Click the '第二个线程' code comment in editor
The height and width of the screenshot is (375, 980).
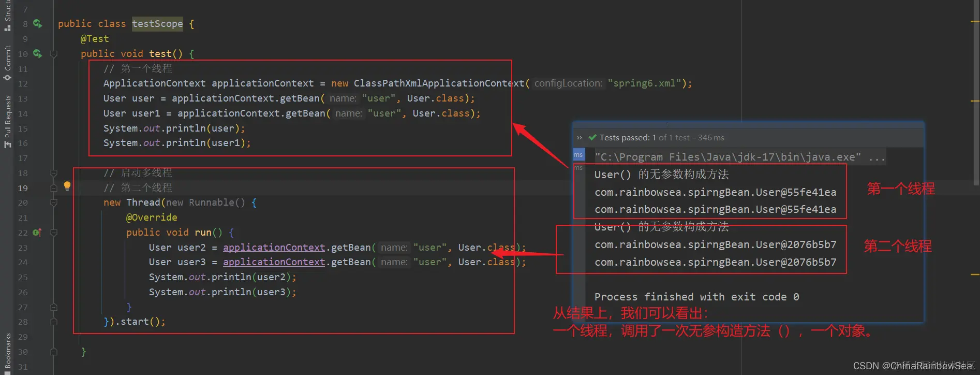138,188
